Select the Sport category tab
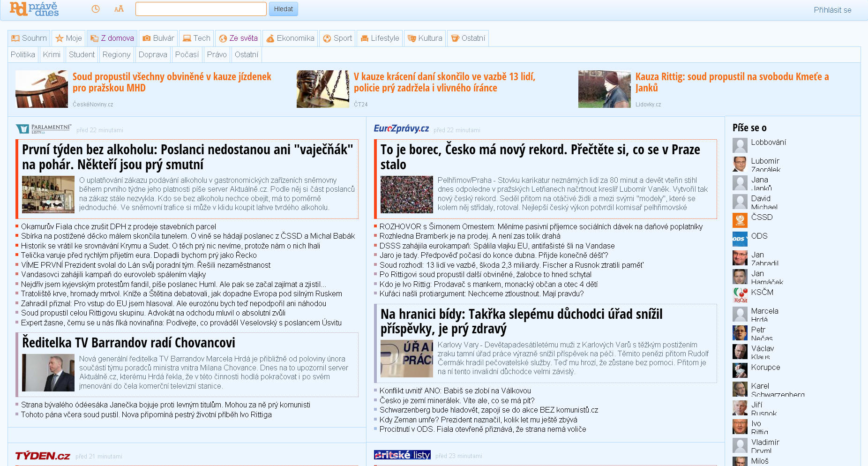The height and width of the screenshot is (466, 868). pyautogui.click(x=337, y=38)
